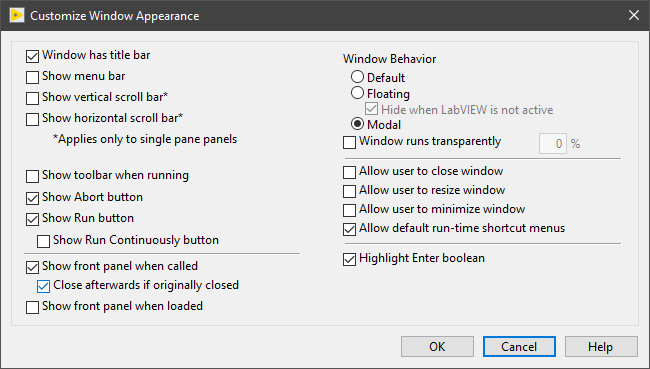Screen dimensions: 650x369
Task: Enable Show menu bar checkbox
Action: click(32, 77)
